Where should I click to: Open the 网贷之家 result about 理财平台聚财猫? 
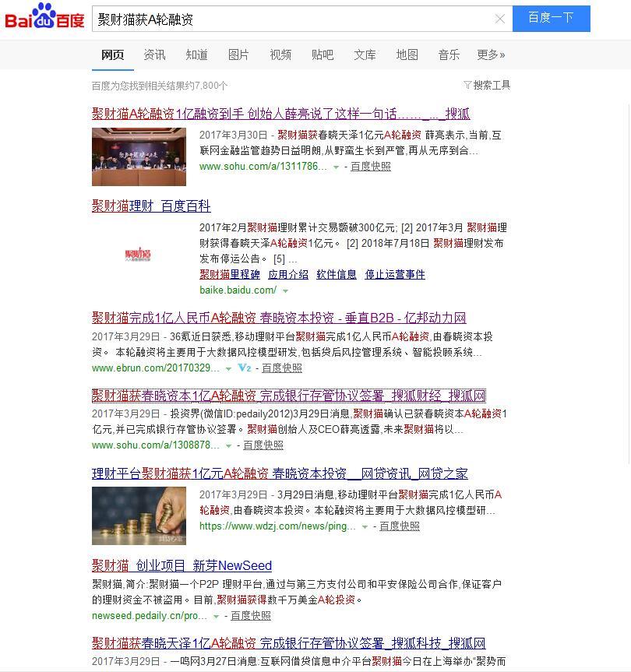(x=280, y=474)
